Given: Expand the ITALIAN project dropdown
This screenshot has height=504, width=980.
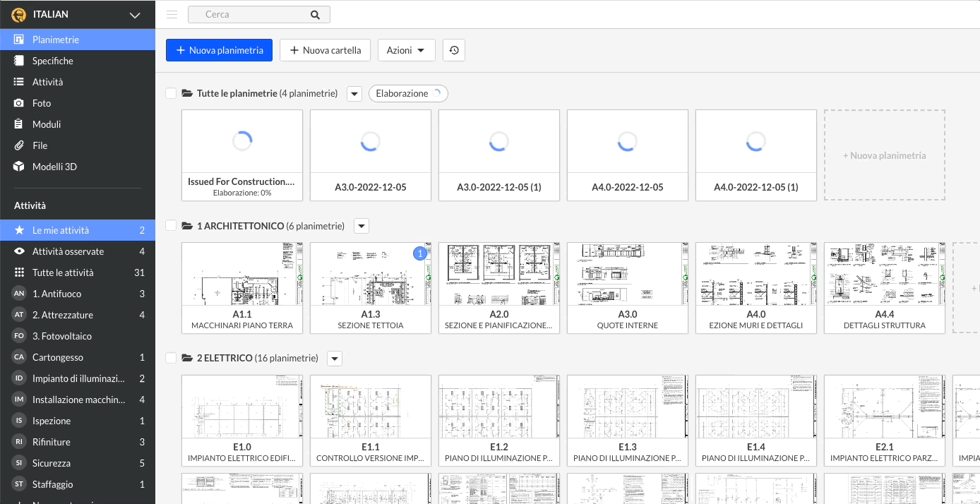Looking at the screenshot, I should [x=135, y=15].
